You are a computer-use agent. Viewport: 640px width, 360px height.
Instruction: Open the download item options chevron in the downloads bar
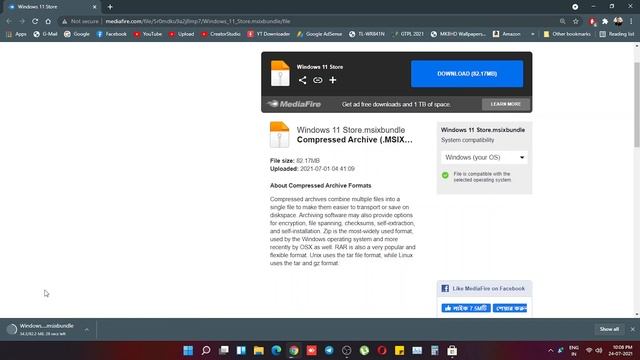coord(87,329)
